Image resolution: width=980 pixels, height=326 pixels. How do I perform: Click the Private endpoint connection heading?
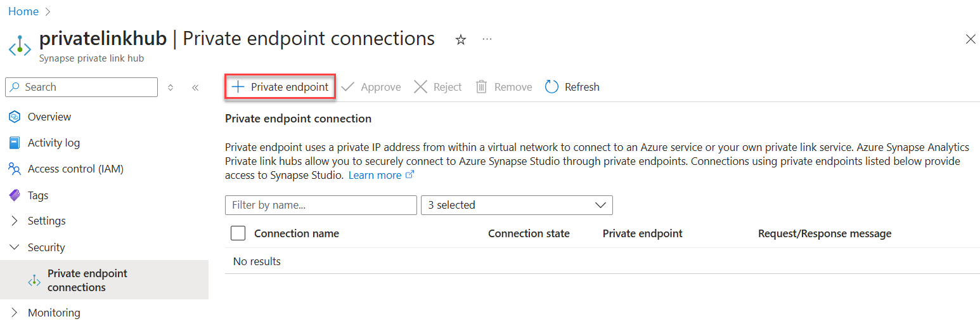point(298,119)
